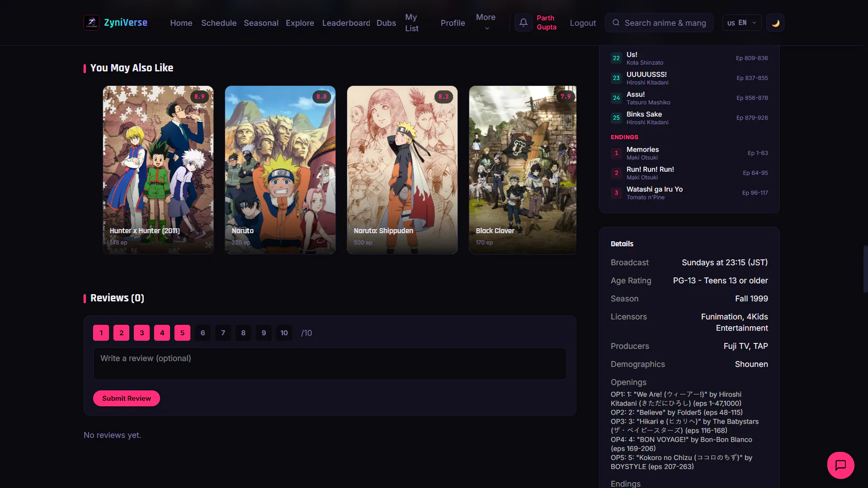Rate the anime 3 out of 10
This screenshot has width=868, height=488.
pyautogui.click(x=142, y=333)
